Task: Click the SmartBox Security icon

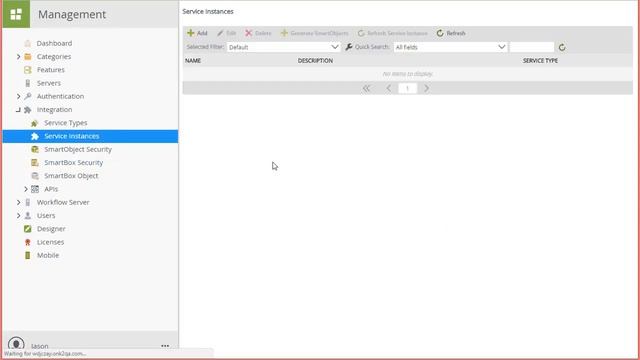Action: pyautogui.click(x=35, y=163)
